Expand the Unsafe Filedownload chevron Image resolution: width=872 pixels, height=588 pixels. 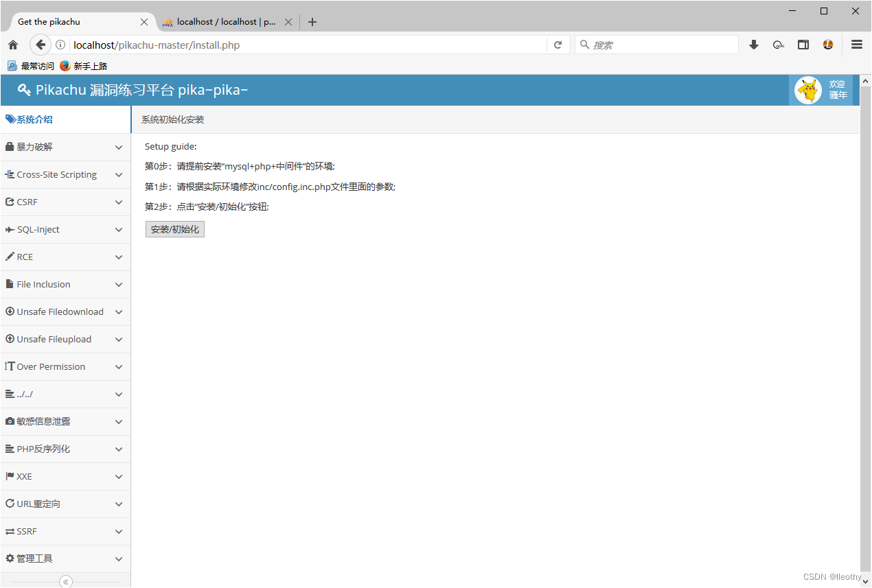[119, 312]
